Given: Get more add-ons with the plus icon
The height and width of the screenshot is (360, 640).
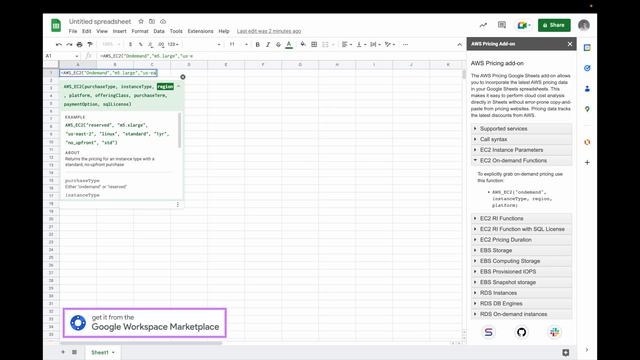Looking at the screenshot, I should coord(587,162).
